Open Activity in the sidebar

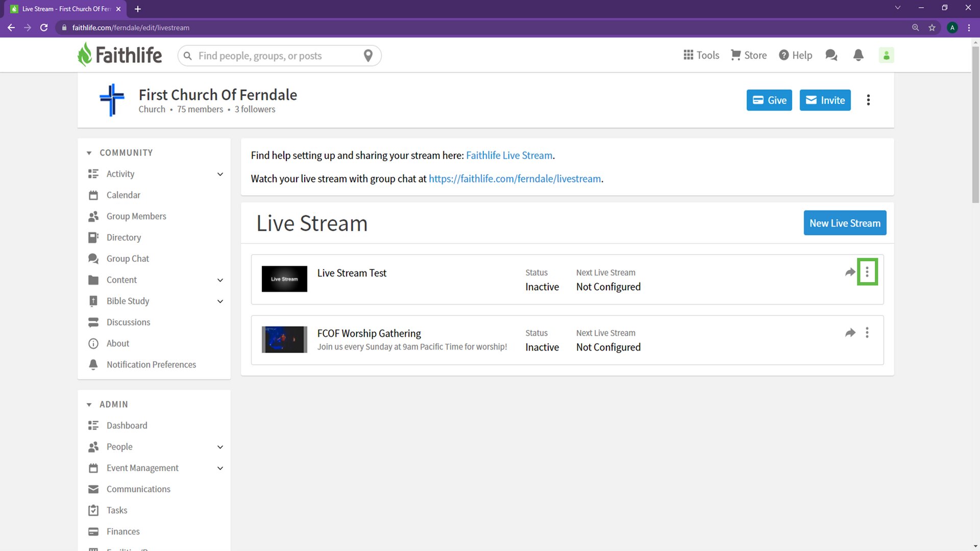pos(120,174)
